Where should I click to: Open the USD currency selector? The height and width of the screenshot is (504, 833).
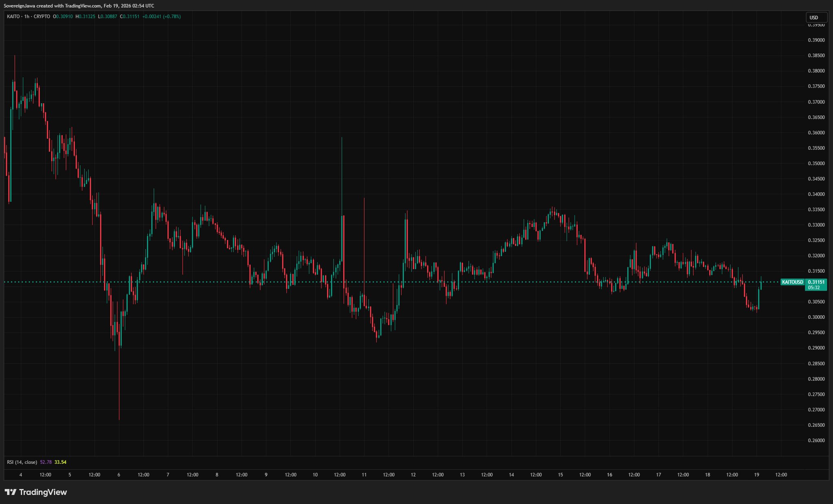[816, 17]
